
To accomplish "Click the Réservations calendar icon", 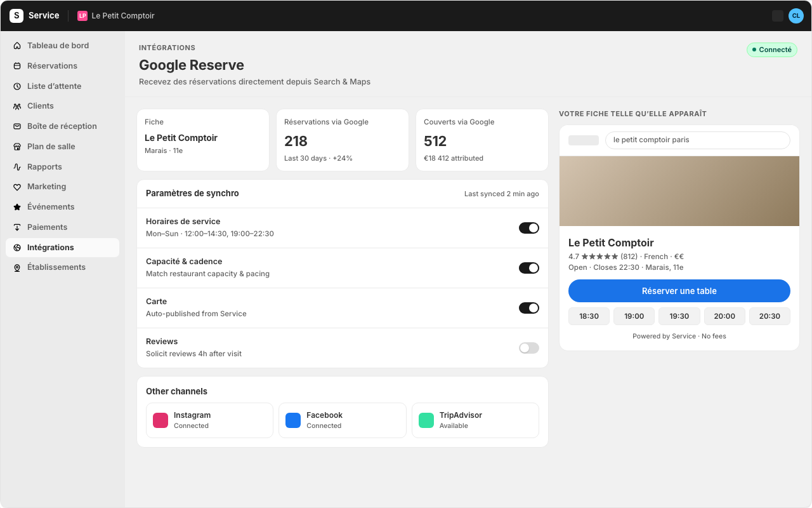I will click(17, 66).
